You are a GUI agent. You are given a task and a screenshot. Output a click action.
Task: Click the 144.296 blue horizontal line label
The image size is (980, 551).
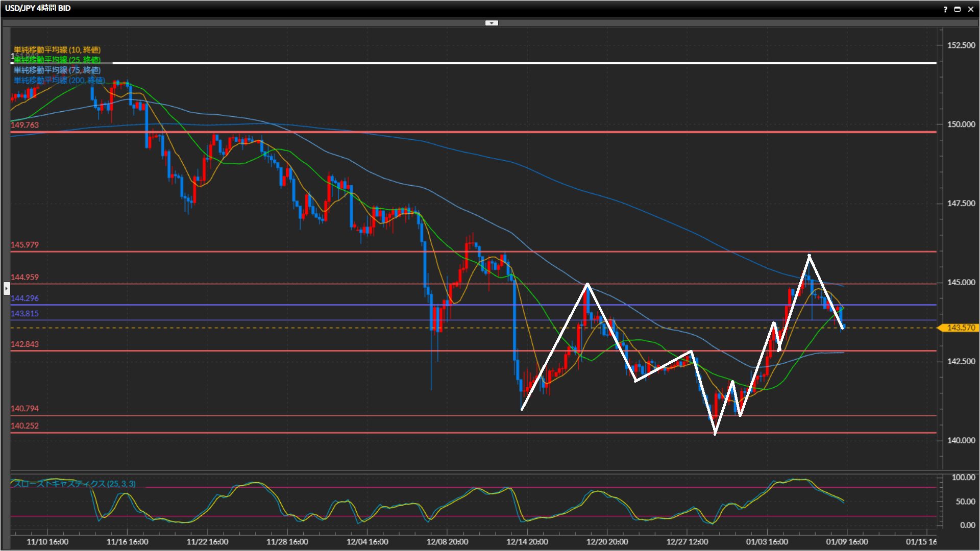(x=24, y=298)
